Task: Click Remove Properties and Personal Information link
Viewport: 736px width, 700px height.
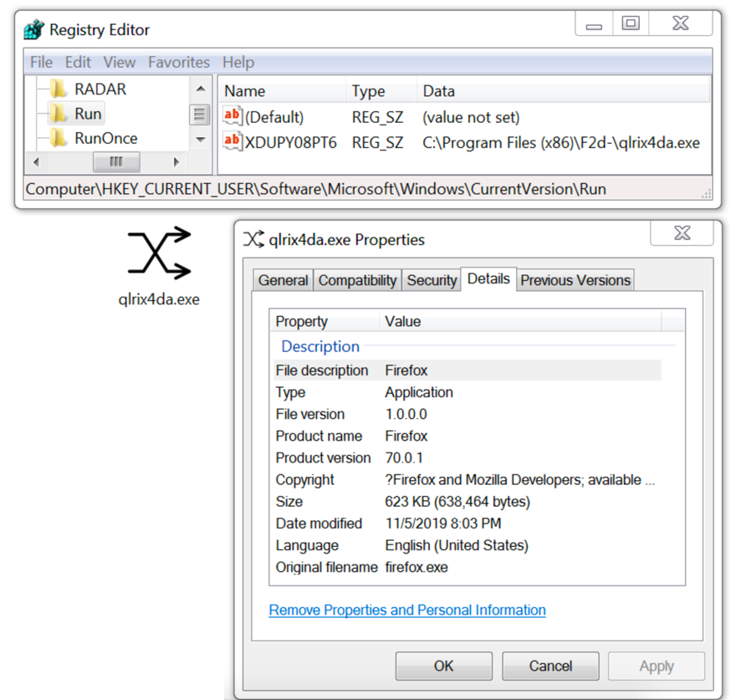Action: click(x=407, y=610)
